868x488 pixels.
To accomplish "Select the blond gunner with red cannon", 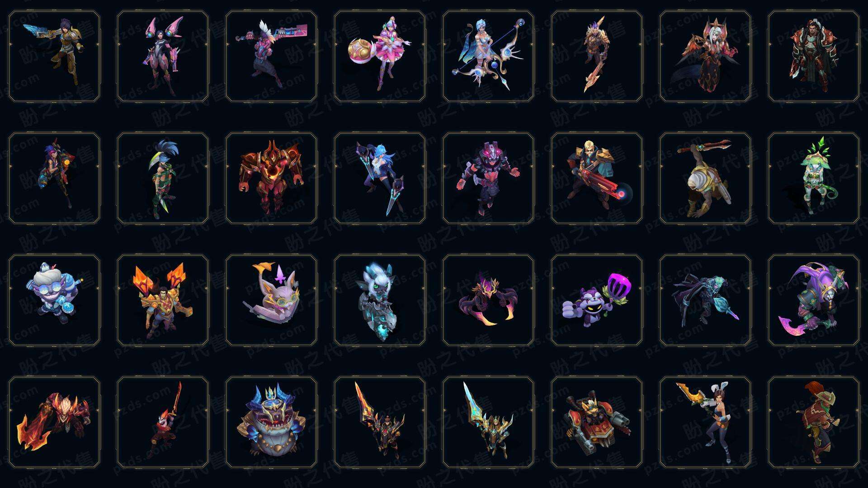I will pyautogui.click(x=597, y=178).
